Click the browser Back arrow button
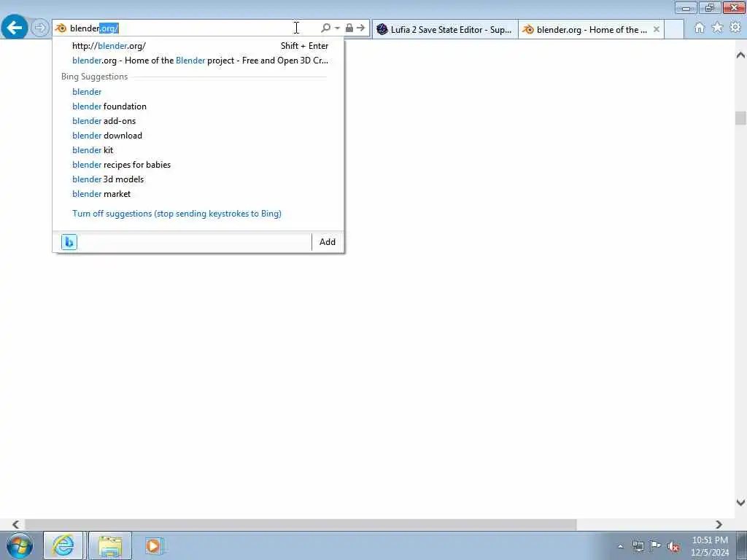Viewport: 747px width, 560px height. click(15, 28)
